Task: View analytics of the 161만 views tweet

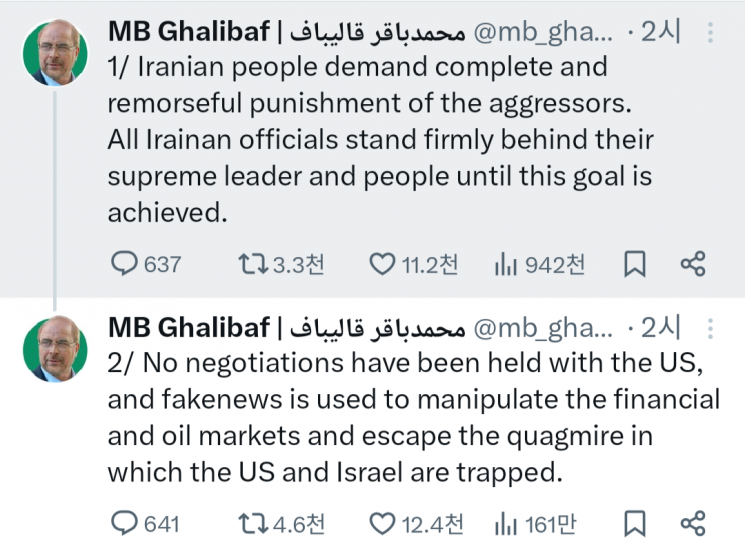Action: pyautogui.click(x=506, y=522)
